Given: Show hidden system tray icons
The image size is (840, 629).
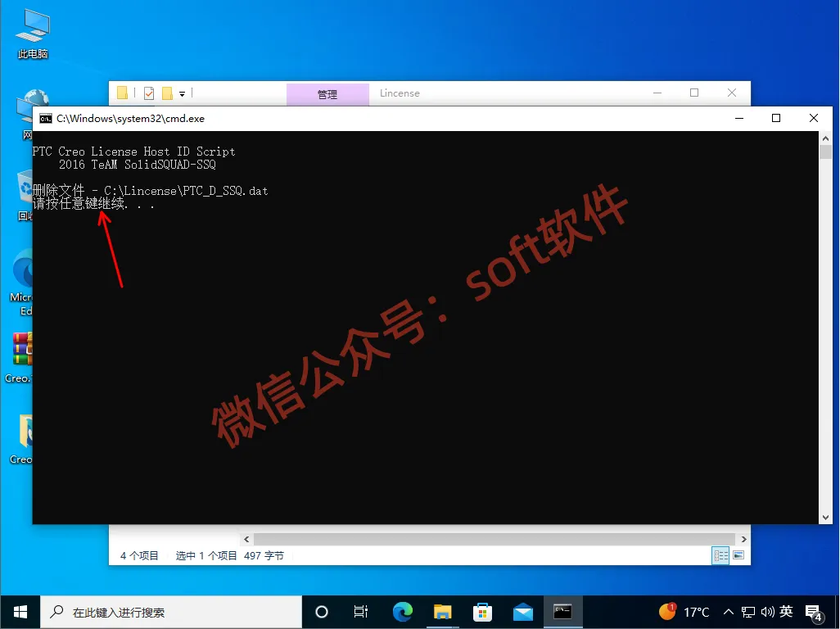Looking at the screenshot, I should pyautogui.click(x=728, y=612).
